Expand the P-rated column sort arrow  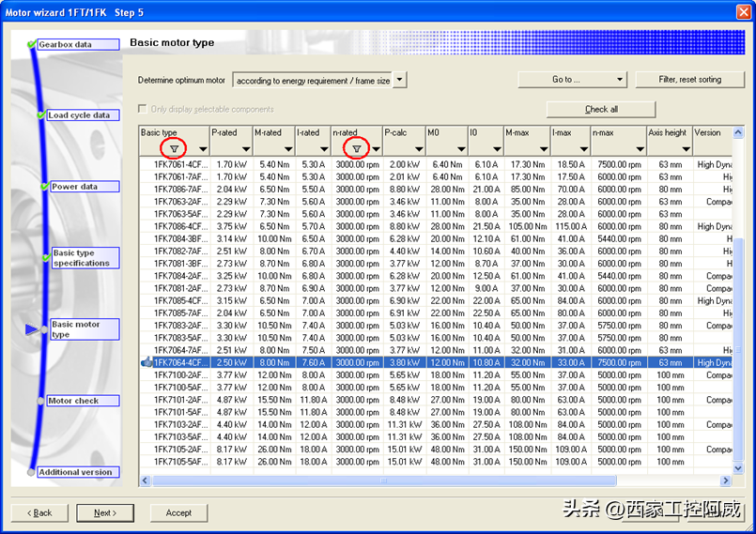coord(243,148)
